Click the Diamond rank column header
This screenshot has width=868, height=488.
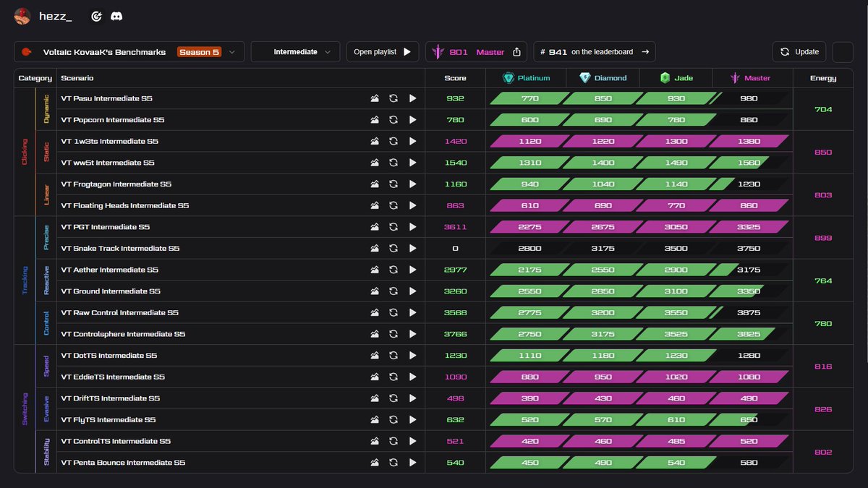click(x=603, y=78)
